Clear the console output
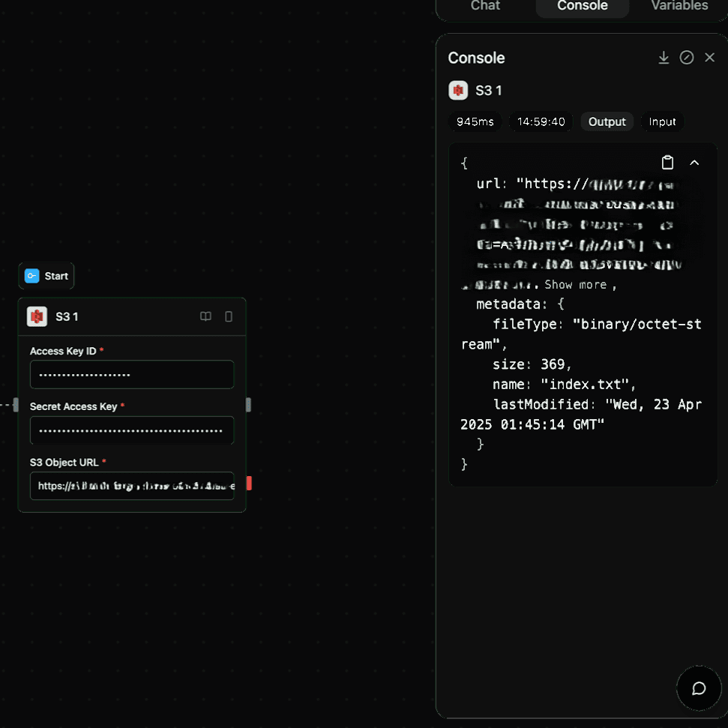 click(x=687, y=57)
